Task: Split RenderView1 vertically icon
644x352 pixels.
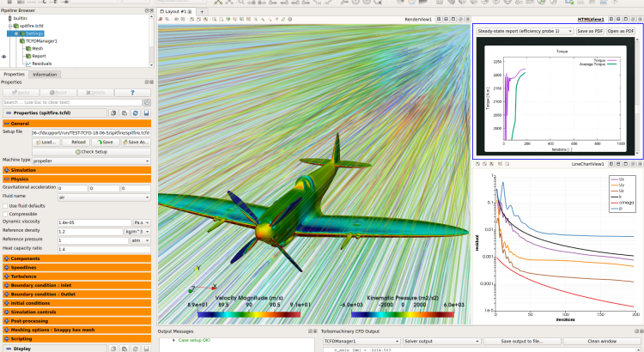Action: pos(446,19)
